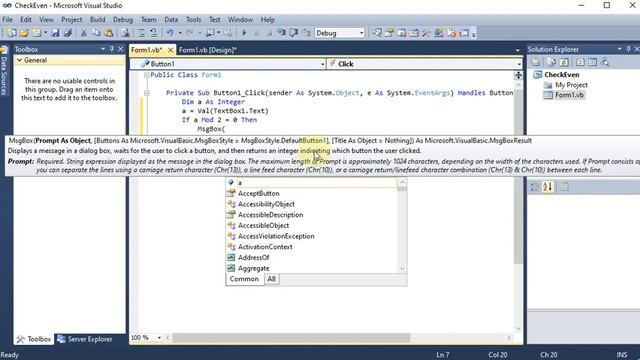This screenshot has width=640, height=360.
Task: Collapse the General toolbox group
Action: point(19,60)
